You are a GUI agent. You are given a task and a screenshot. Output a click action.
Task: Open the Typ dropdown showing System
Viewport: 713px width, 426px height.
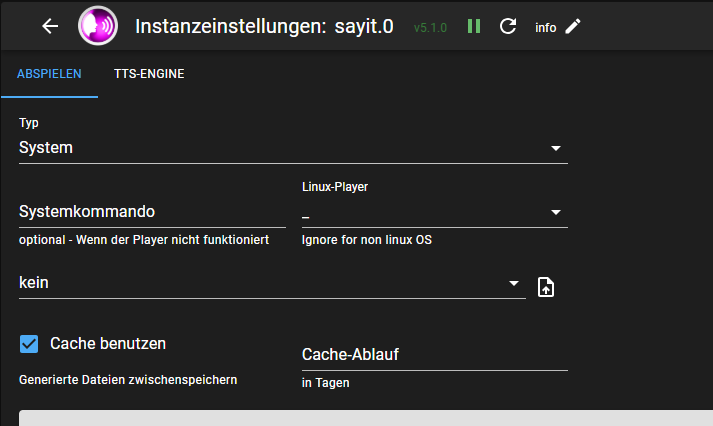292,148
